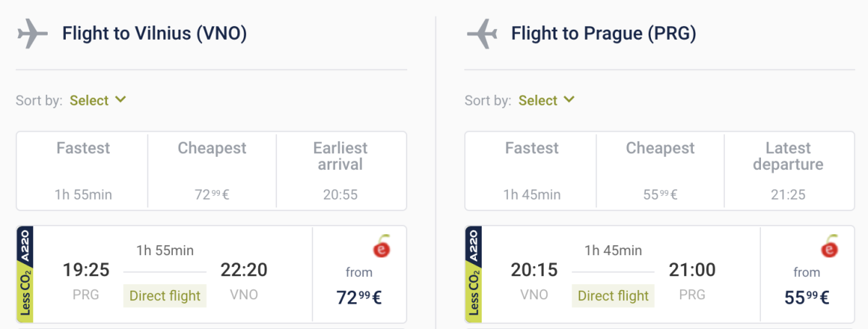The height and width of the screenshot is (329, 868).
Task: Choose the Earliest arrival 20:55 tab
Action: click(341, 171)
